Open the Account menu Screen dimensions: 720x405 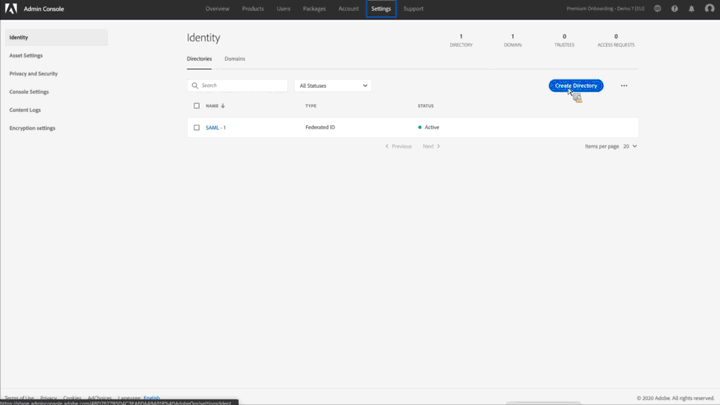pos(349,9)
